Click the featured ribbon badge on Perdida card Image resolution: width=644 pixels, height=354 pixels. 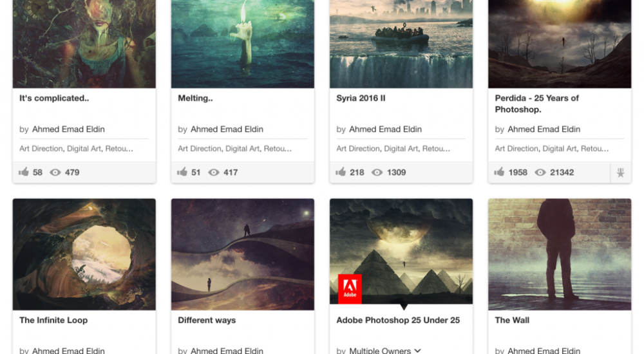pos(621,172)
